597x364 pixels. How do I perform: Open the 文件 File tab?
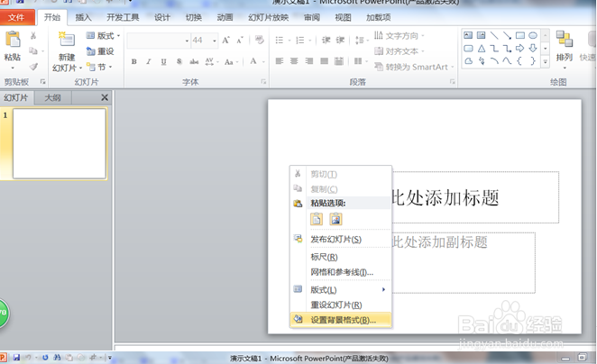16,17
